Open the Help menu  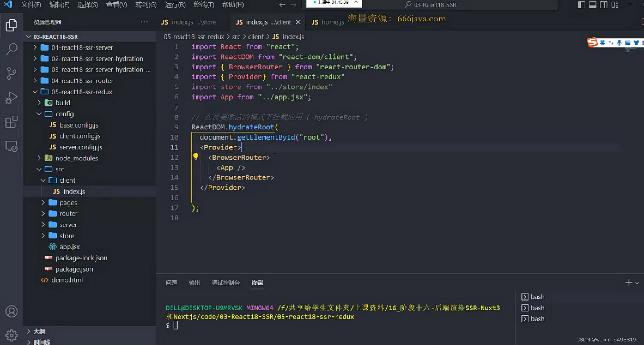pos(233,5)
